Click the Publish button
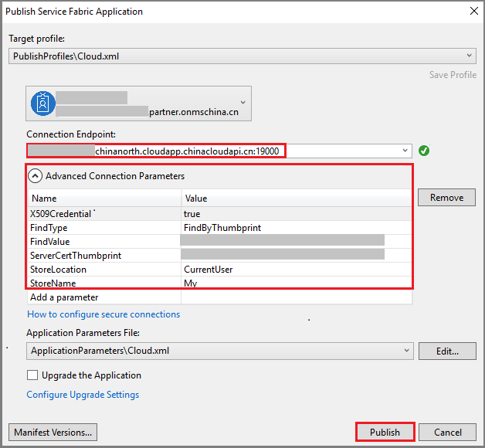485x448 pixels. [385, 432]
